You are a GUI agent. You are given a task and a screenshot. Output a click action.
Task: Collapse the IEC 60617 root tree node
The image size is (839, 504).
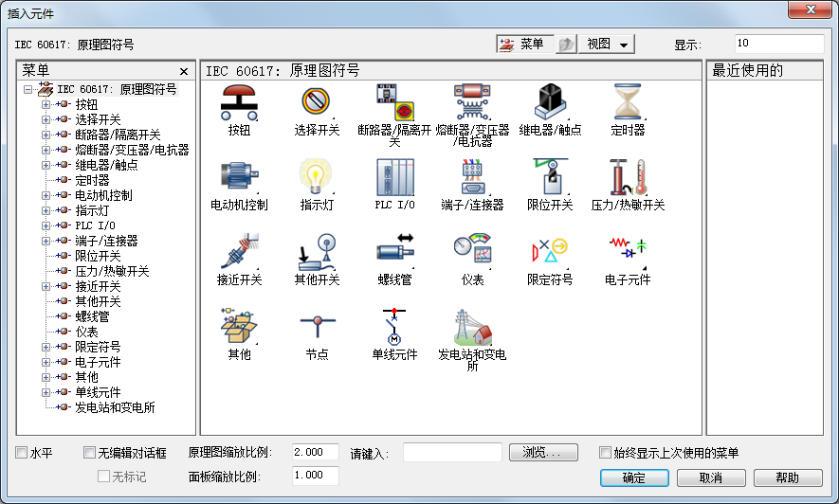point(27,89)
